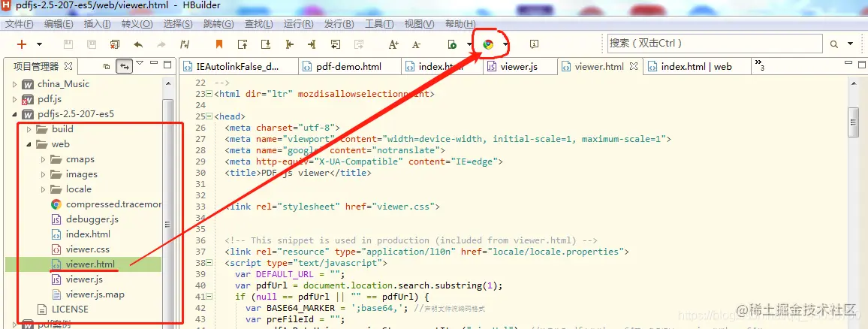Increase font size with A+ icon
Image resolution: width=868 pixels, height=329 pixels.
pyautogui.click(x=393, y=44)
